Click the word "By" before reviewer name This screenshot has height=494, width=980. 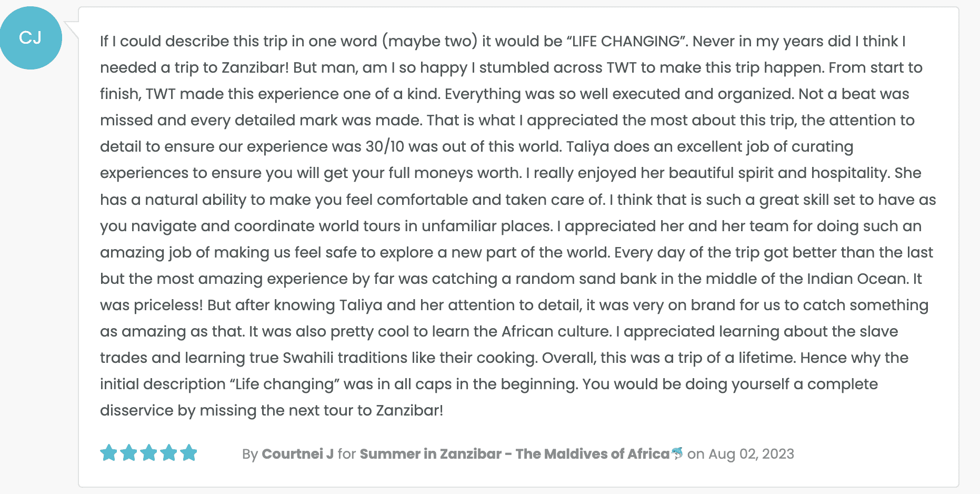(250, 454)
